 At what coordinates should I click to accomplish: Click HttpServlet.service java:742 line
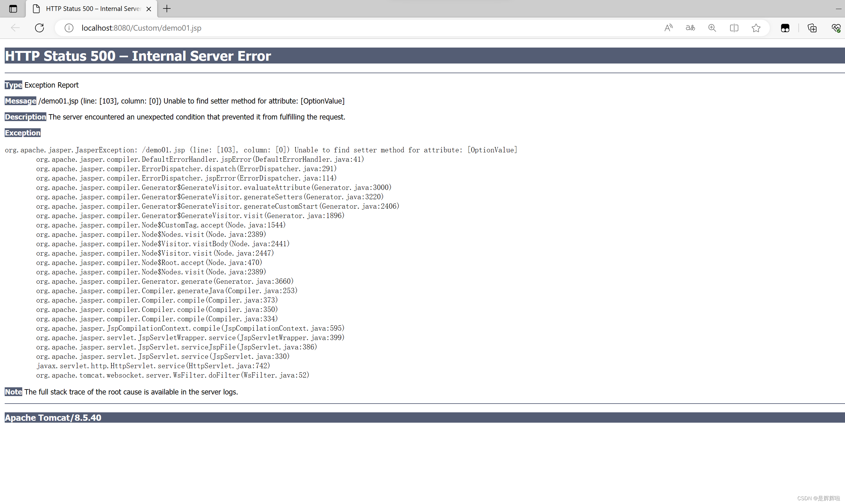(153, 366)
